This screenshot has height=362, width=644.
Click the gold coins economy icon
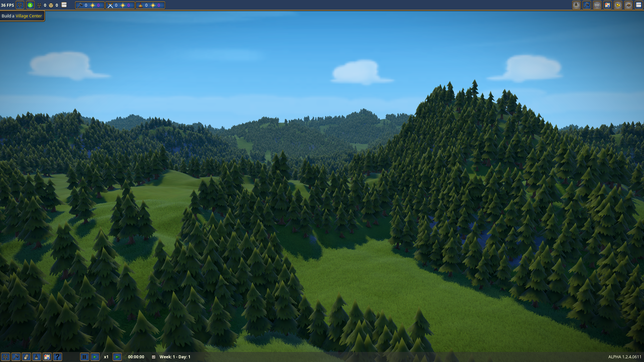click(618, 5)
